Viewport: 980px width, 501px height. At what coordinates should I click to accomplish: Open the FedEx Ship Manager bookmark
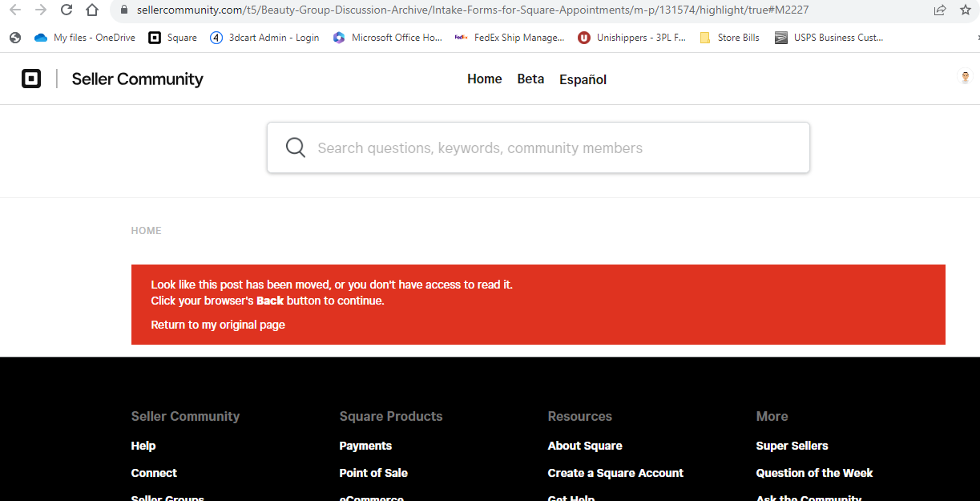(510, 37)
